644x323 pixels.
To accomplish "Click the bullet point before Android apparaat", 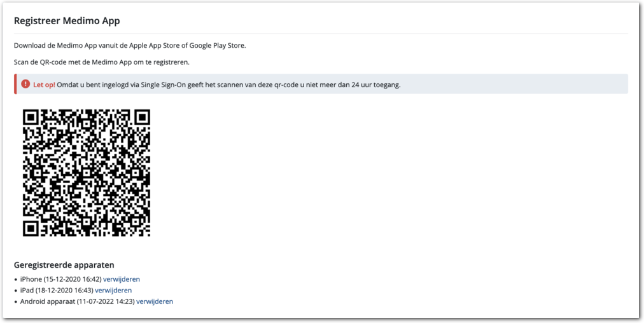I will click(16, 302).
